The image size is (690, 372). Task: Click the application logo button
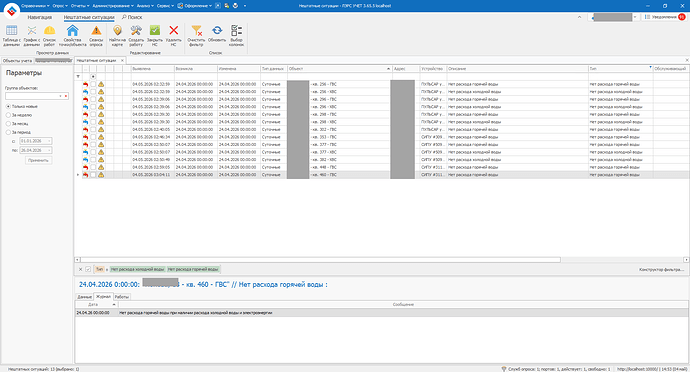(x=11, y=11)
